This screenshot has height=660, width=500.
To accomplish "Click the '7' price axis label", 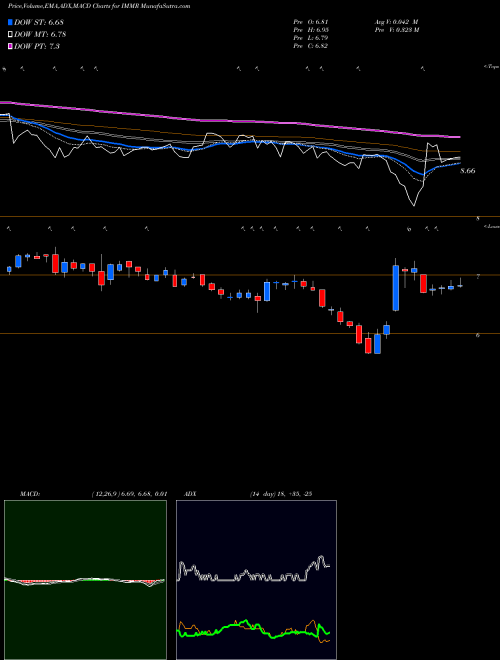I will point(478,277).
